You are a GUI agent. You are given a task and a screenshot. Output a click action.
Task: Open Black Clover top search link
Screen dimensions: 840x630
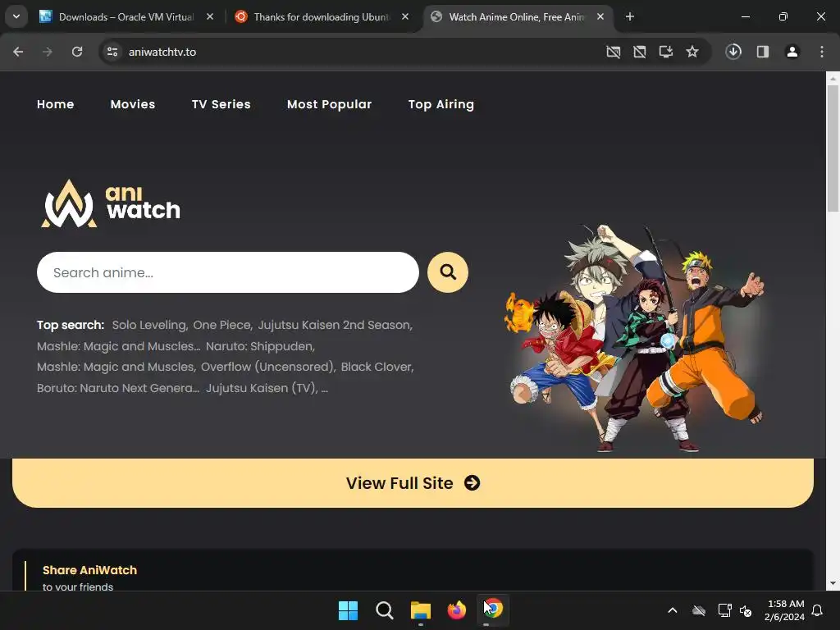pyautogui.click(x=377, y=367)
